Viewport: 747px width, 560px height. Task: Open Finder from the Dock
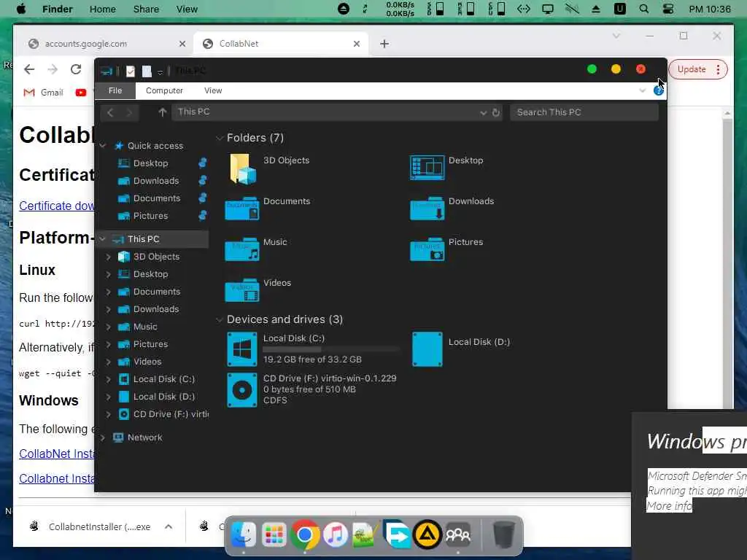point(244,534)
